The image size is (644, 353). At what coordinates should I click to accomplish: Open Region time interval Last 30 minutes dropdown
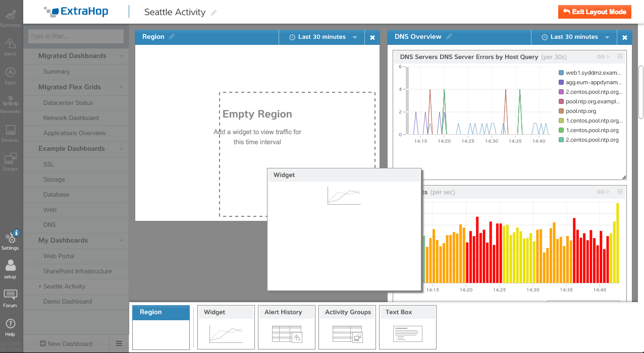(322, 37)
